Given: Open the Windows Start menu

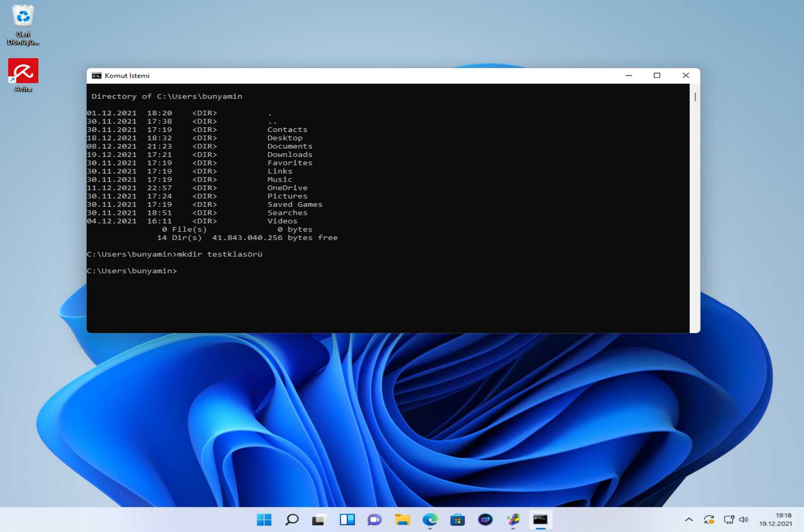Looking at the screenshot, I should 264,519.
